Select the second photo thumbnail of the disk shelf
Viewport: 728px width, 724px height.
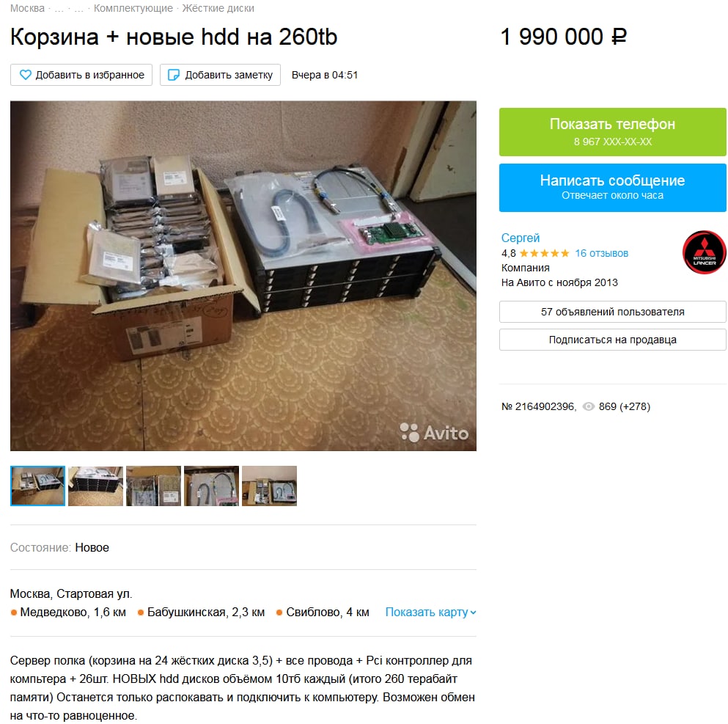[95, 486]
